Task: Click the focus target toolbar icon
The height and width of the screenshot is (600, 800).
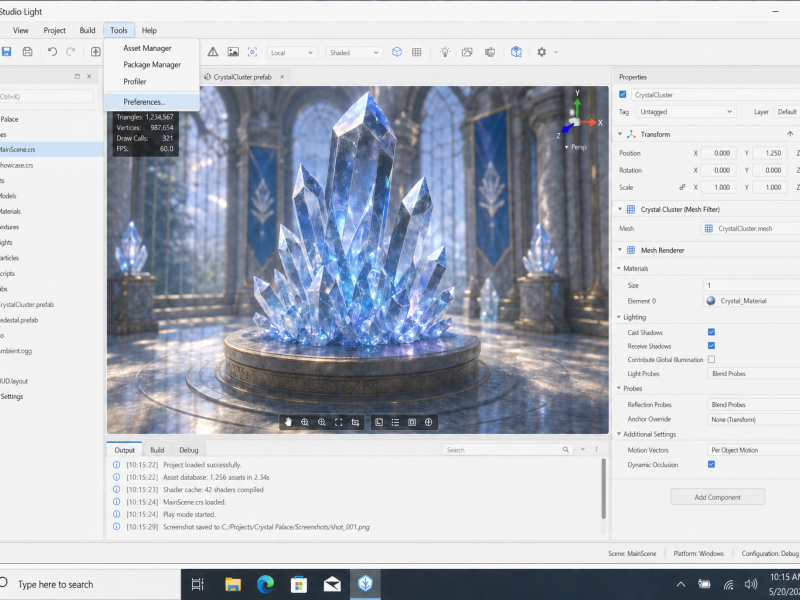Action: click(x=252, y=52)
